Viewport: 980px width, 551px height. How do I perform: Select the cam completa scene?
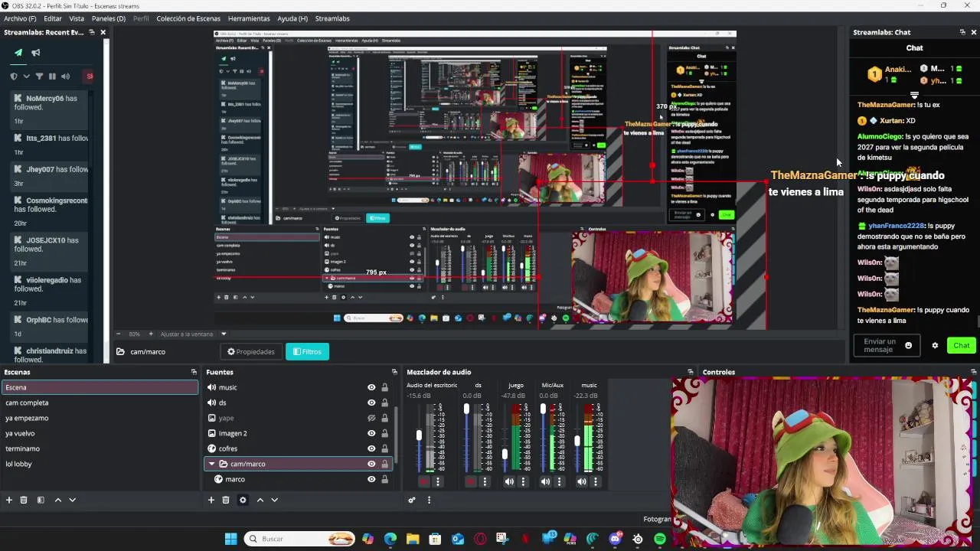pos(100,403)
